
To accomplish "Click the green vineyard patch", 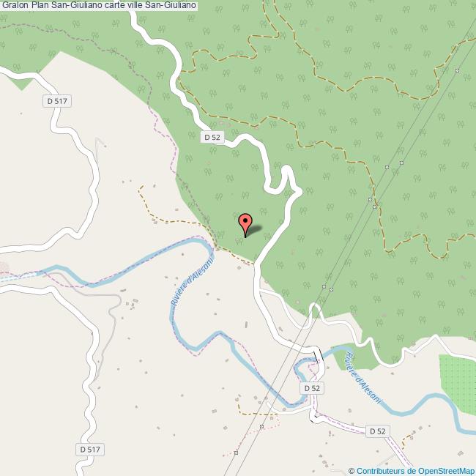I will tap(458, 384).
